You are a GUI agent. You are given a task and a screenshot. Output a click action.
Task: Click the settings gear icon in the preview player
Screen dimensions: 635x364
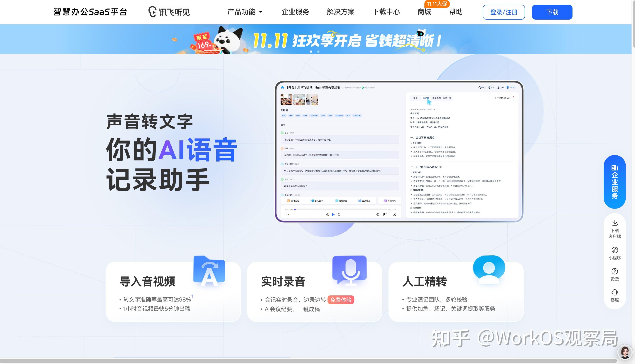click(x=378, y=214)
